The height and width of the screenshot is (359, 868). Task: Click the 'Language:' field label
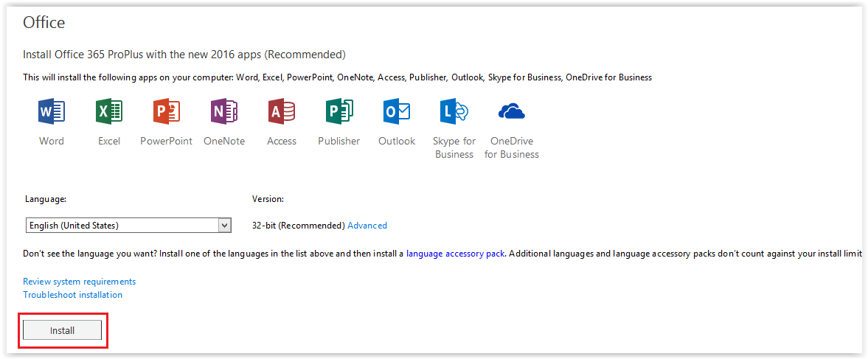pyautogui.click(x=46, y=198)
